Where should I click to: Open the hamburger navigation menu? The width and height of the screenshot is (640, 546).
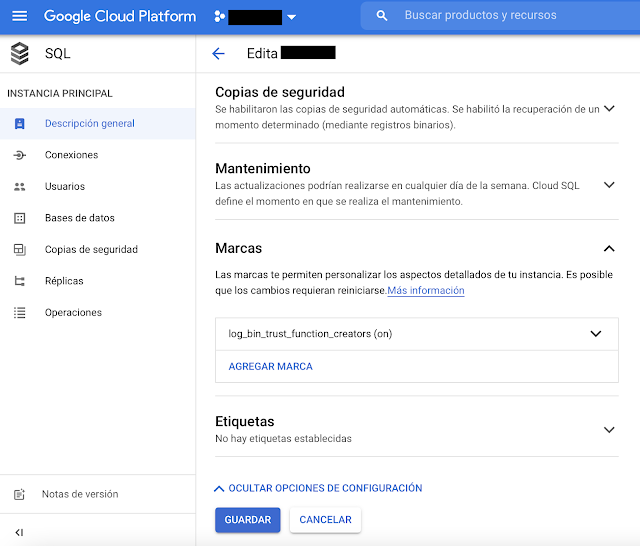[20, 16]
